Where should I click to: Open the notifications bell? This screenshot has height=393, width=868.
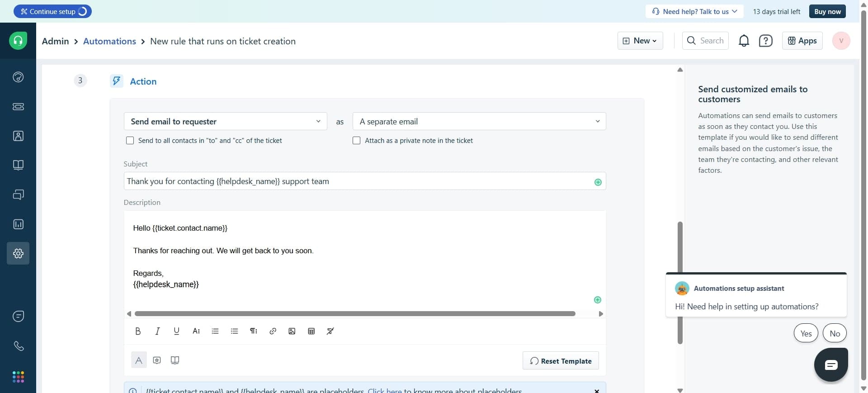[x=744, y=41]
